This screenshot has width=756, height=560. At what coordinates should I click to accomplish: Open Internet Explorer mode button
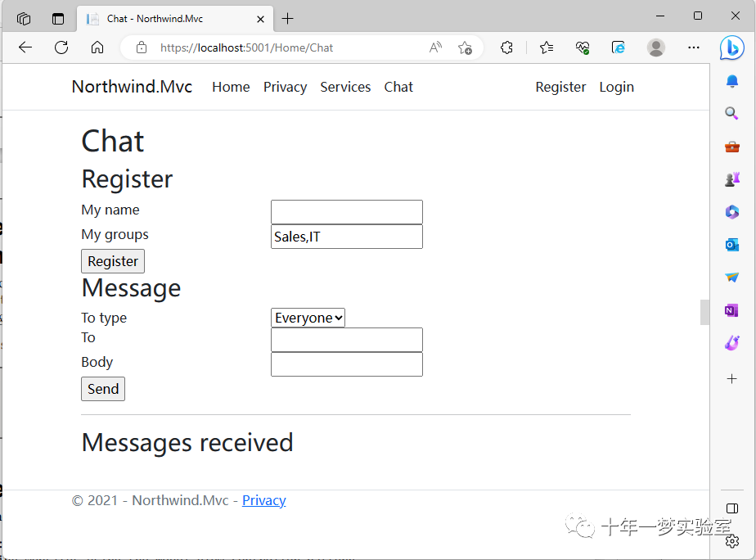tap(618, 47)
